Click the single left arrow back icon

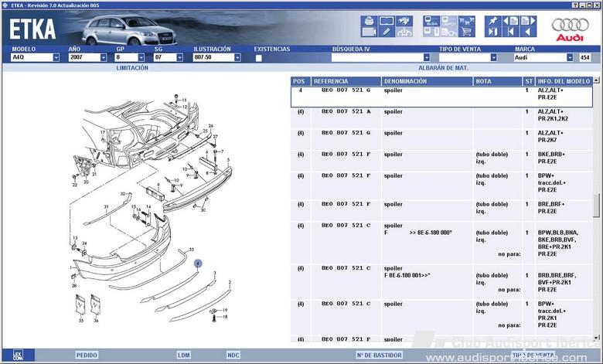click(528, 32)
